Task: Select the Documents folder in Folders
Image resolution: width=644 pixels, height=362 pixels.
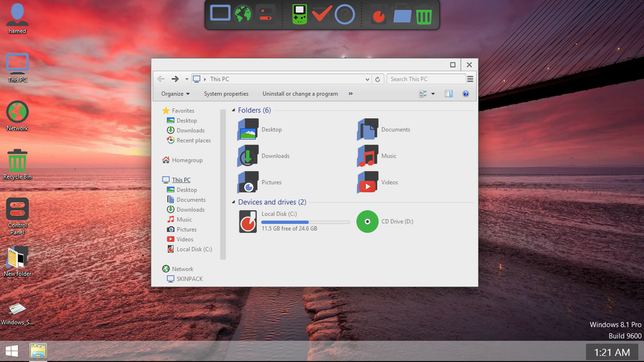Action: (384, 129)
